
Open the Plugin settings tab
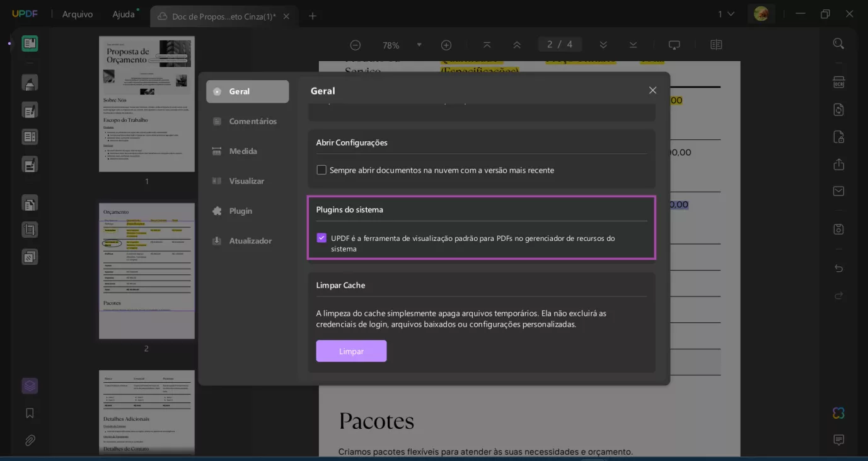247,211
